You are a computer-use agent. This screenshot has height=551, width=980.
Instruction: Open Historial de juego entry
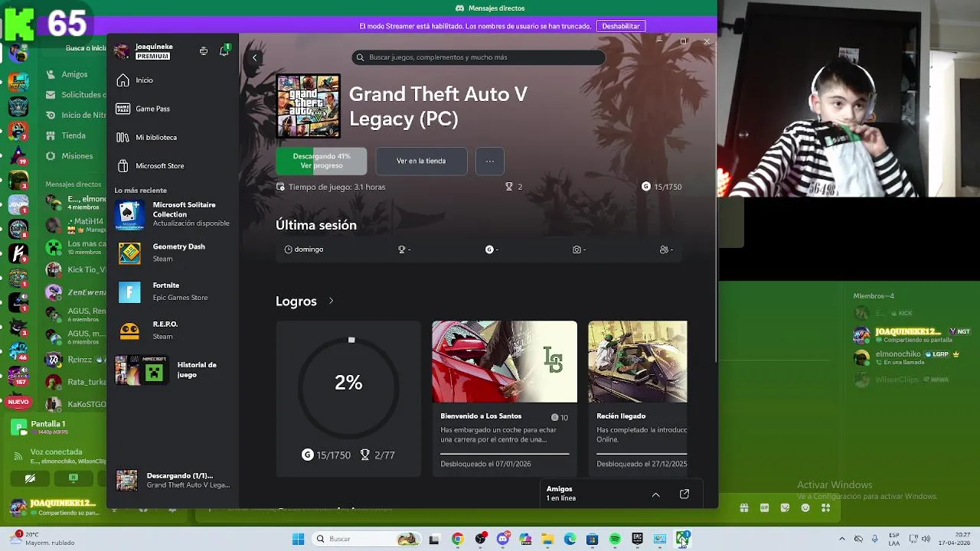pos(172,370)
